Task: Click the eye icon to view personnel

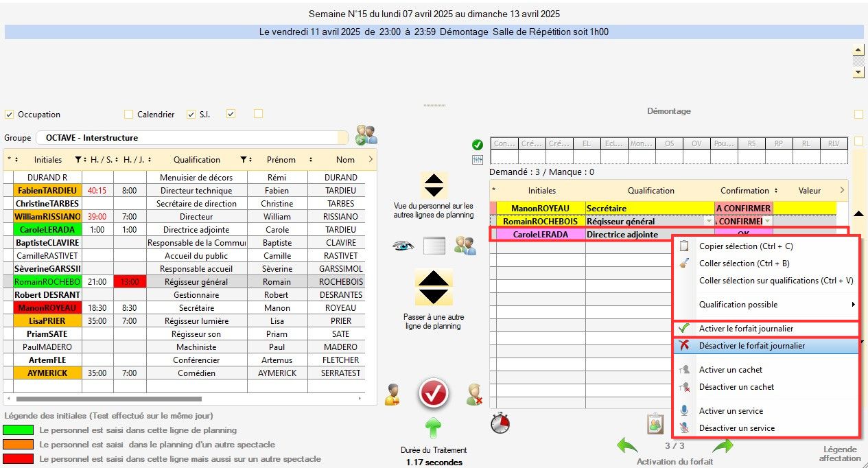Action: (403, 246)
